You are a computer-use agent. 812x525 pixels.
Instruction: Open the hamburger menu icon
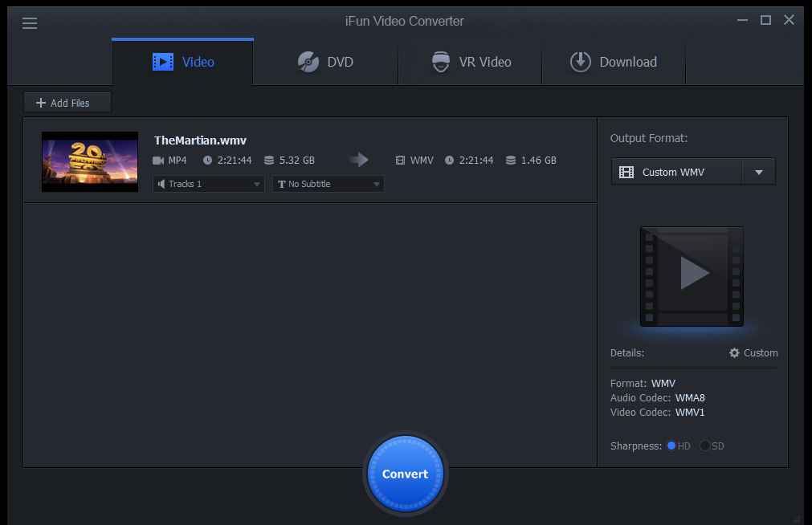(x=30, y=23)
